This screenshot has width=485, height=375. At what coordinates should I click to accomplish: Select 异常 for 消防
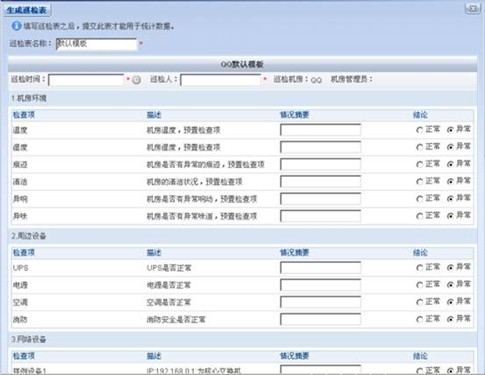450,319
